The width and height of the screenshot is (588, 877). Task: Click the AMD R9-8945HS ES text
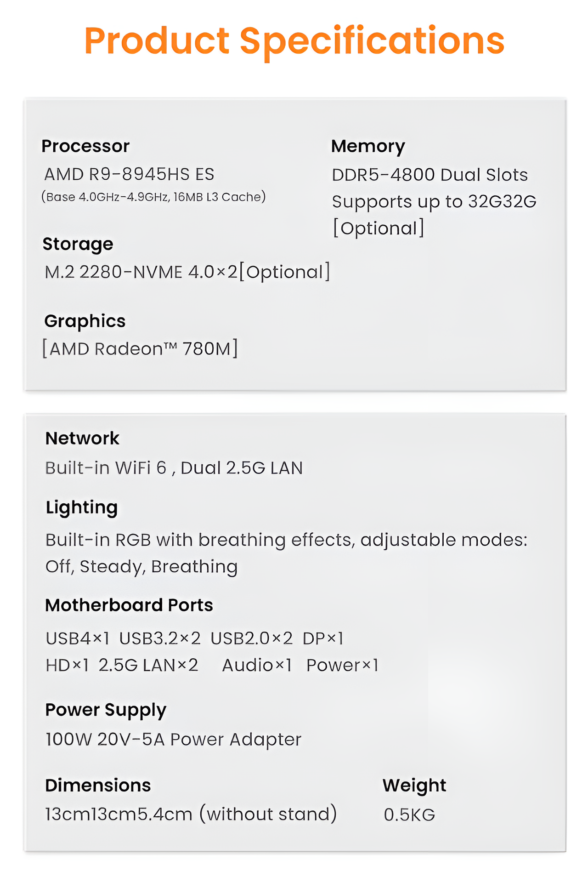coord(129,174)
